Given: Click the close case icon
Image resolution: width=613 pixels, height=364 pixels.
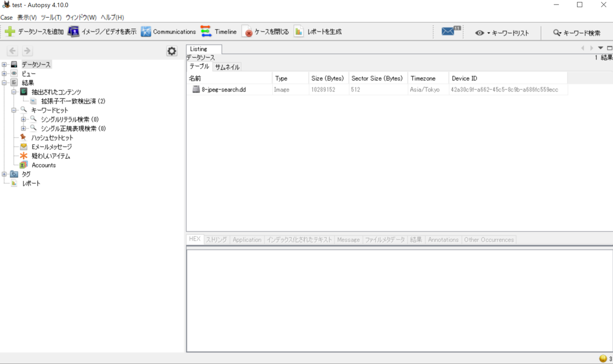Looking at the screenshot, I should coord(247,32).
